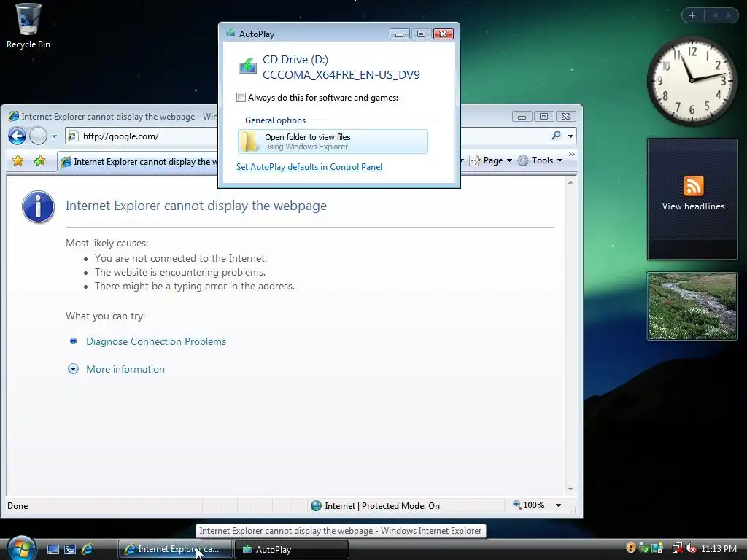Click the Internet Explorer Forward button
This screenshot has height=560, width=747.
coord(38,136)
